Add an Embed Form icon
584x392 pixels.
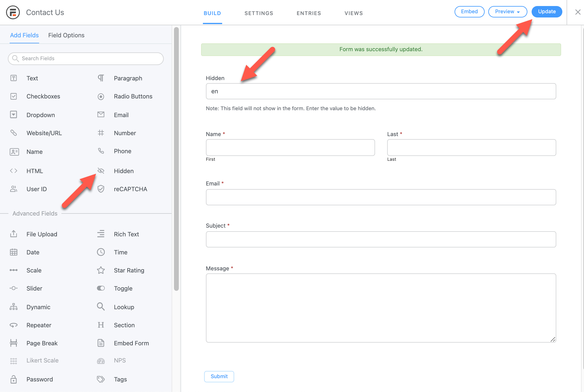point(101,343)
